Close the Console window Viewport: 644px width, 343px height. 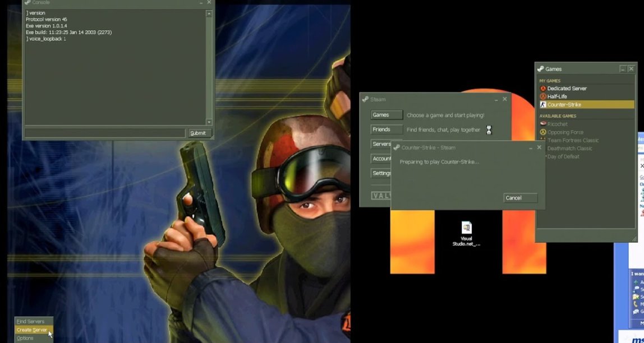[209, 2]
